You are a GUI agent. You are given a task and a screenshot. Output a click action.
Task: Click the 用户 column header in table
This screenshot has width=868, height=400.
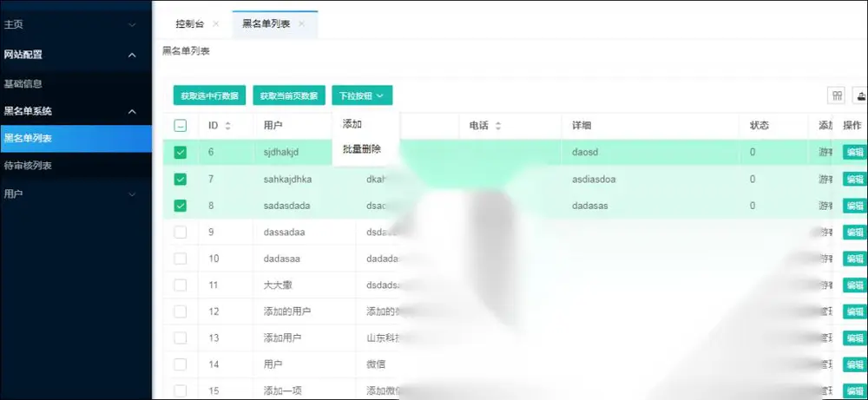[273, 126]
